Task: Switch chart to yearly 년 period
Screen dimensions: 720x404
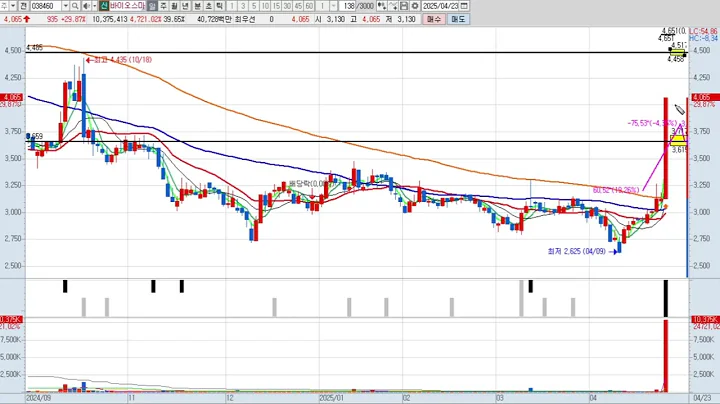Action: pyautogui.click(x=186, y=6)
